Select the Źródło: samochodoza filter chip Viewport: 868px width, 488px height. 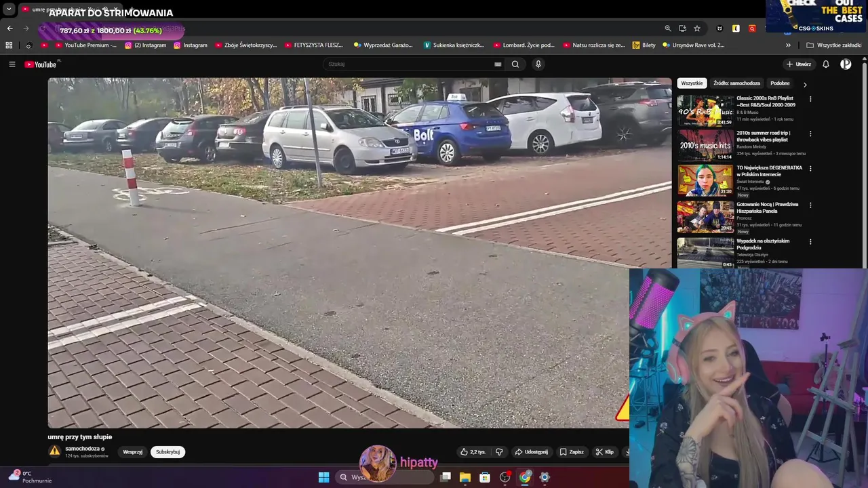tap(736, 83)
